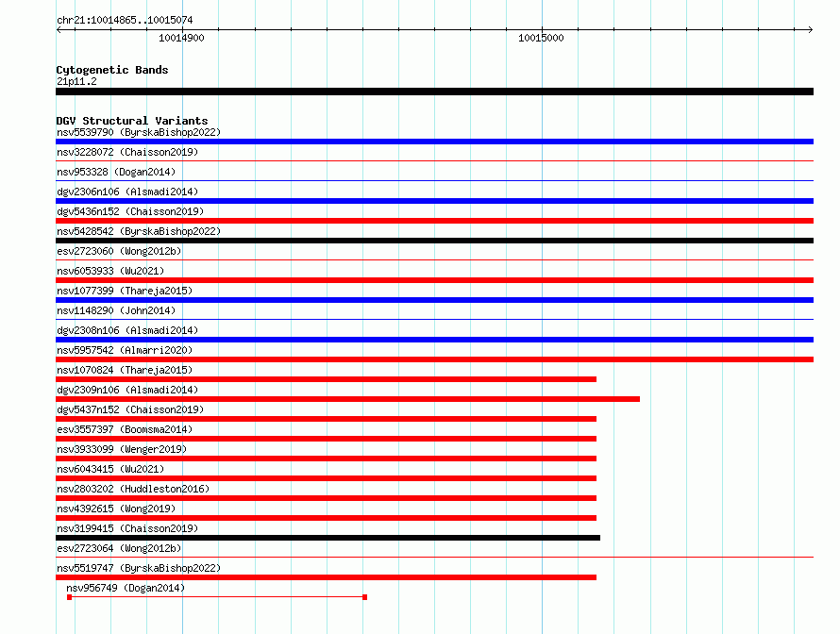Click the red bar under nsv6053933
This screenshot has width=840, height=634.
click(434, 280)
